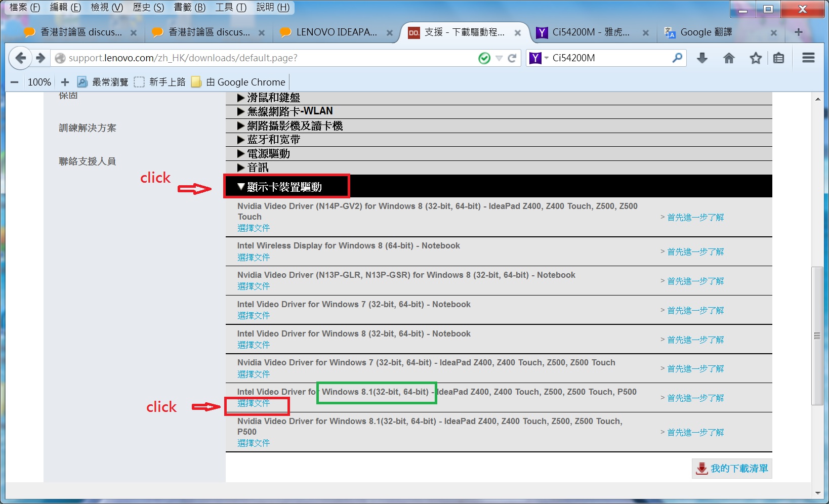Expand the 蓝牙和宽带 section
The height and width of the screenshot is (504, 829).
coord(499,140)
